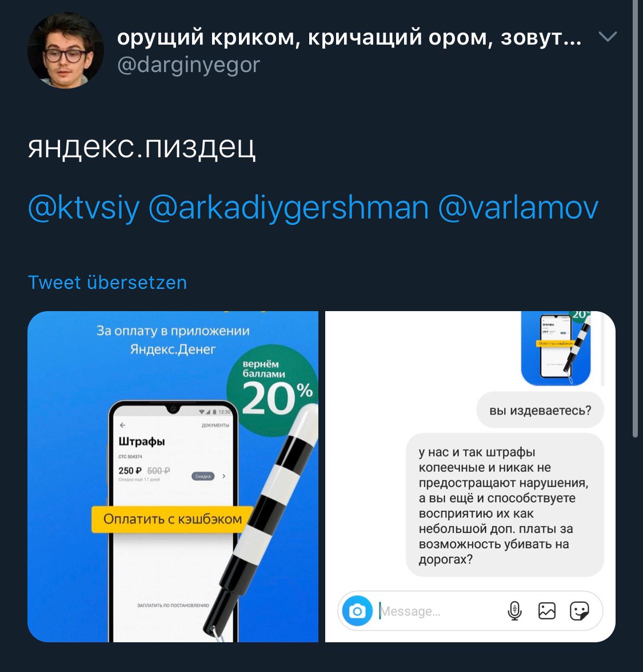Click the yellow Оплатить с кэшбэком button
The width and height of the screenshot is (643, 672).
(x=173, y=519)
